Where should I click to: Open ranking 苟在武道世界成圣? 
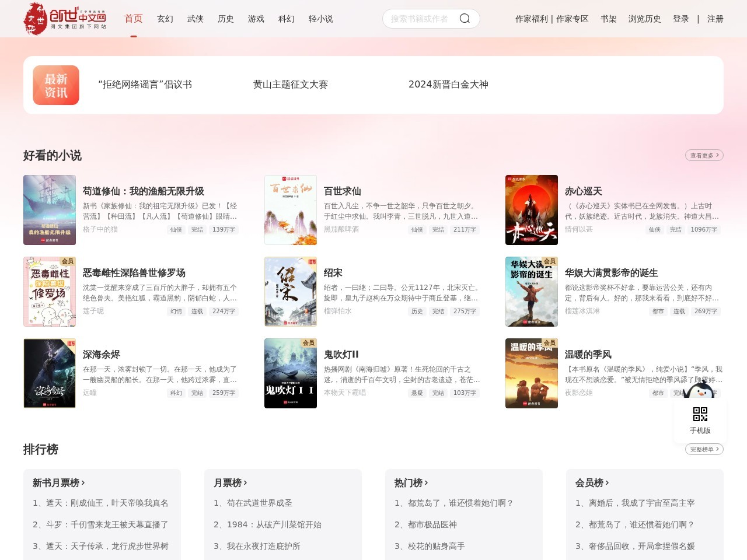pos(253,503)
